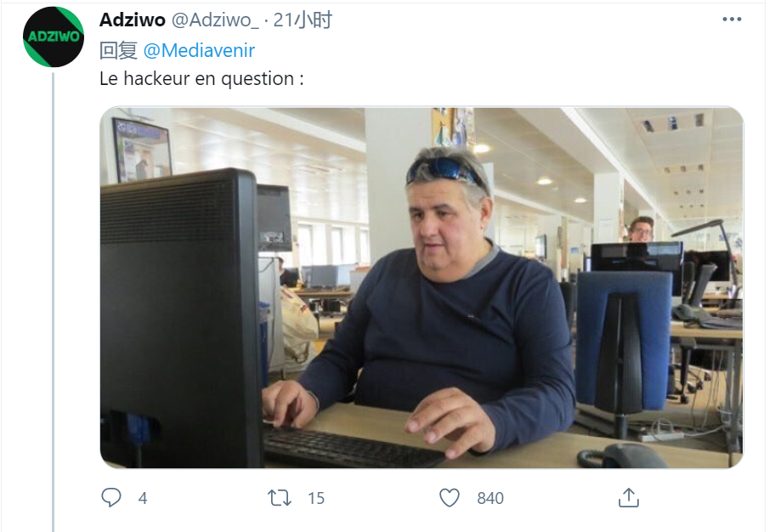
Task: Open the @Adziwo_ handle link
Action: click(215, 20)
